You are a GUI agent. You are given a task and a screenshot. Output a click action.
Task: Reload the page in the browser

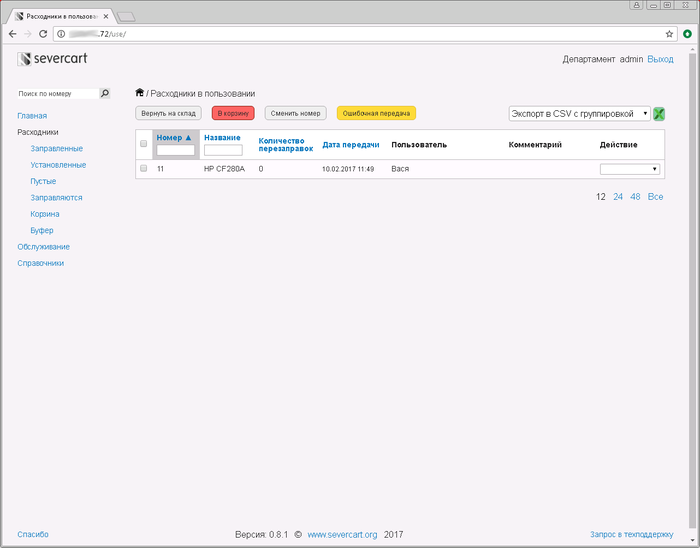[x=43, y=34]
